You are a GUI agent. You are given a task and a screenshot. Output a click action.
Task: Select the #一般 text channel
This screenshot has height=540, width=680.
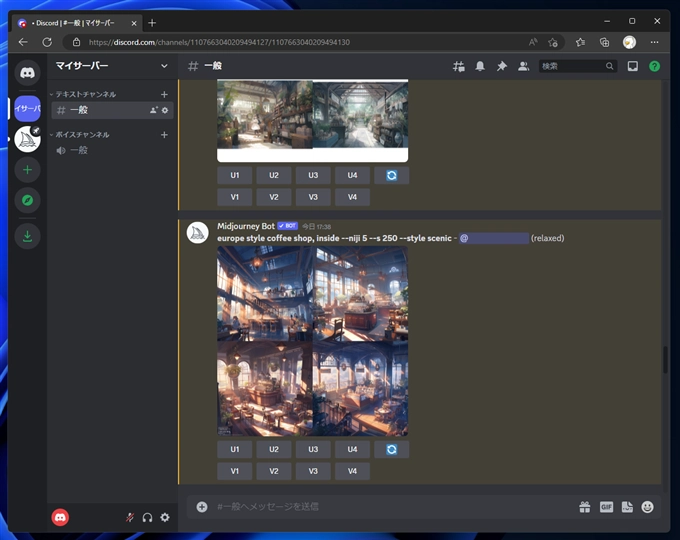[113, 110]
